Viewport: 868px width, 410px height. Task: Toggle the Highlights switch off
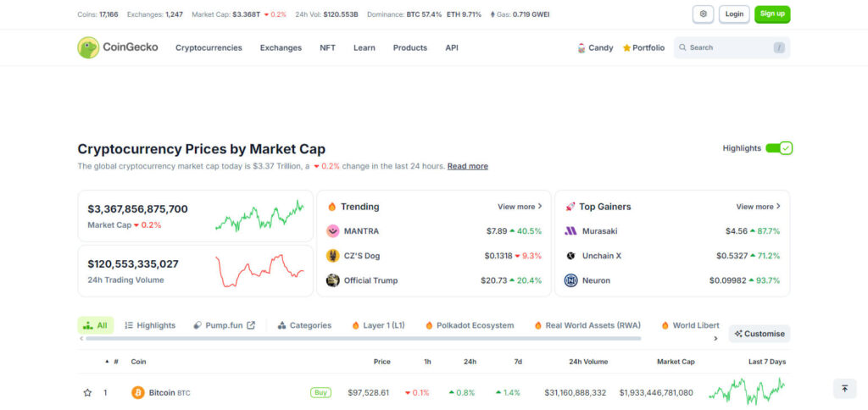pos(780,148)
